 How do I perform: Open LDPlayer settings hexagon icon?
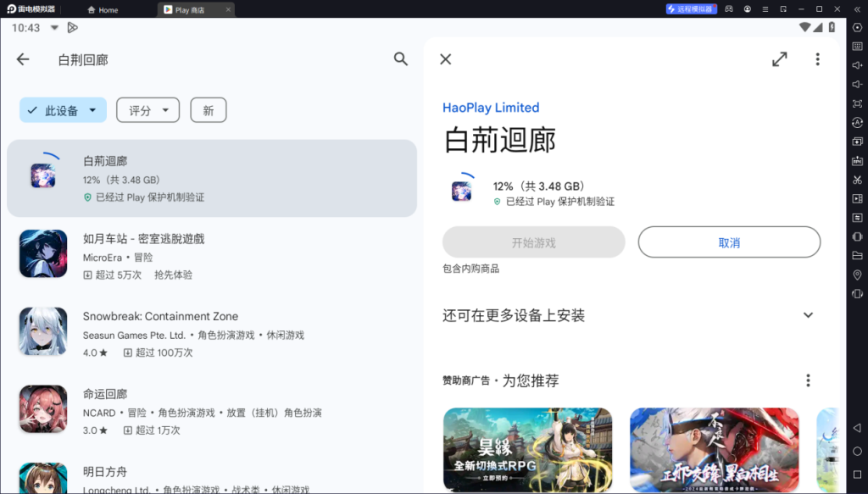pyautogui.click(x=857, y=28)
